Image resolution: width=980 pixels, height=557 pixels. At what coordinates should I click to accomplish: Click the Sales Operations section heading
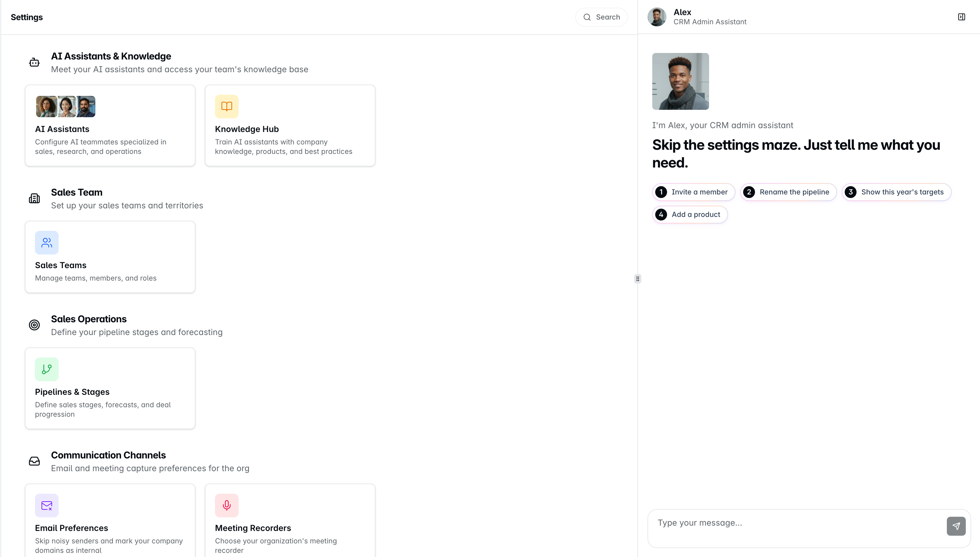tap(89, 319)
